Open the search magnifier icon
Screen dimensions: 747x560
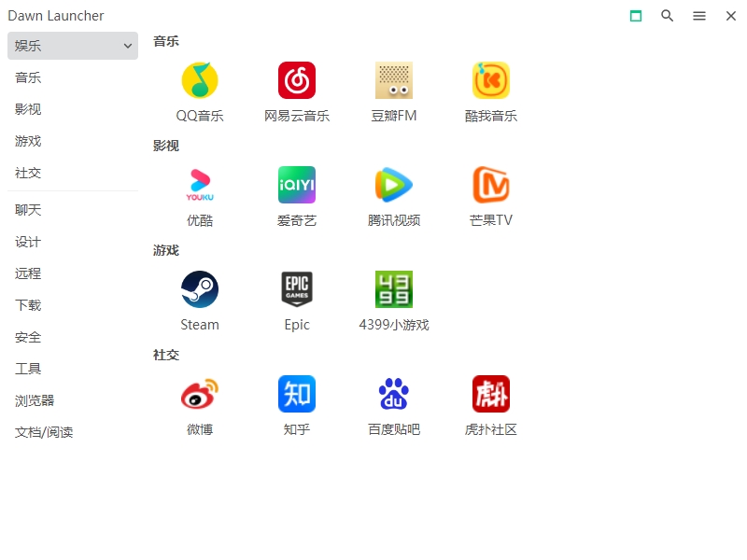pyautogui.click(x=668, y=16)
